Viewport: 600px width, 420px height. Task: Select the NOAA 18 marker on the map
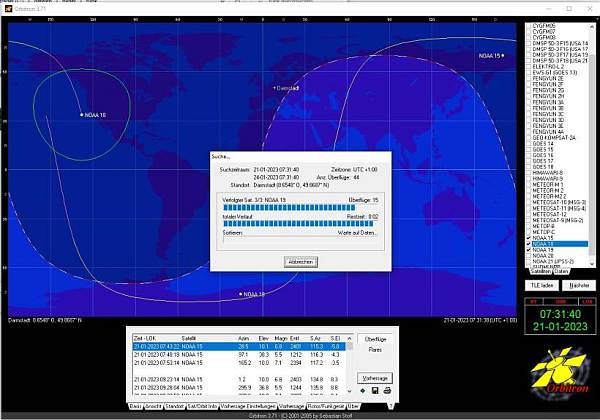click(x=82, y=114)
